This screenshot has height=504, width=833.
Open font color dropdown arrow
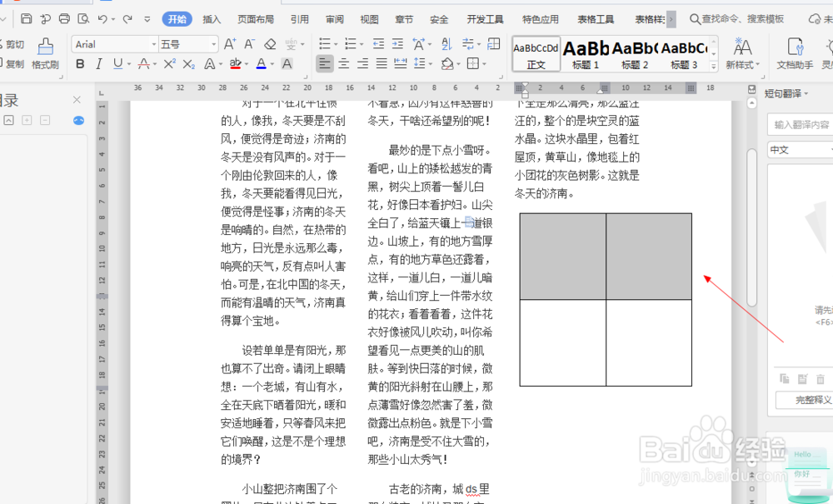[x=272, y=65]
